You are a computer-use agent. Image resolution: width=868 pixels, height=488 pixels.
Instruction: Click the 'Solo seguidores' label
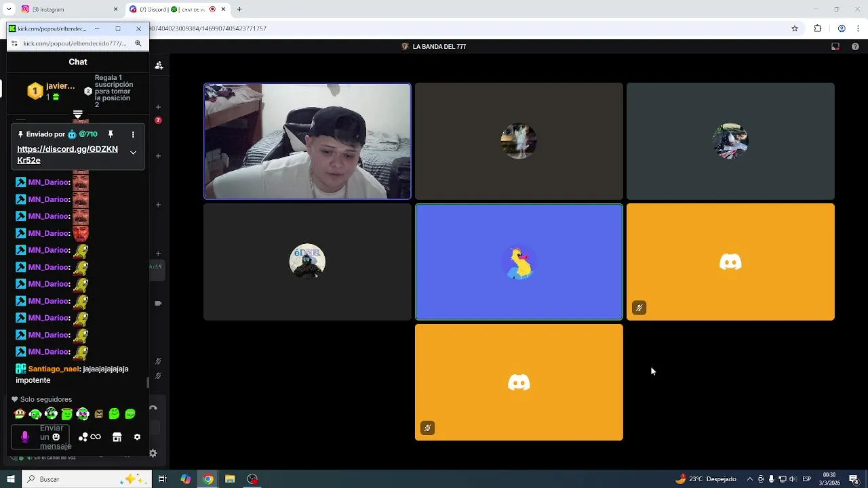pos(46,399)
